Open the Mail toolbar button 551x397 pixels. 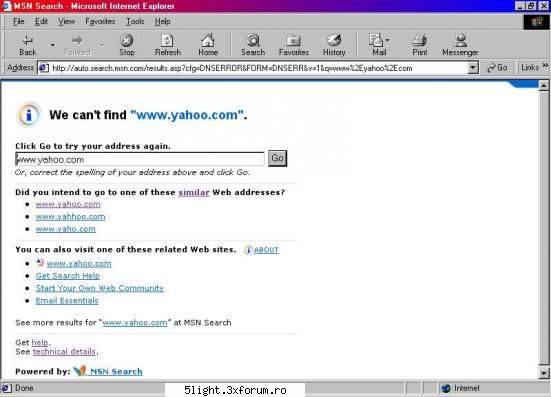tap(377, 45)
